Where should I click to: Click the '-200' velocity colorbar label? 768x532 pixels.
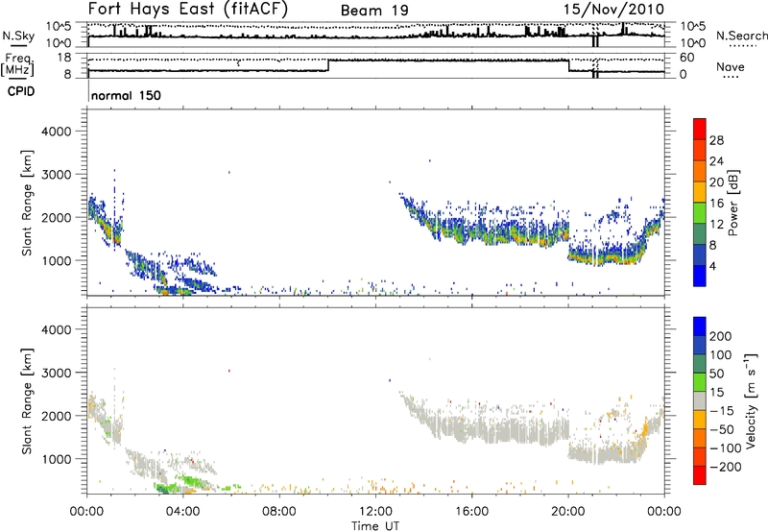tap(725, 467)
